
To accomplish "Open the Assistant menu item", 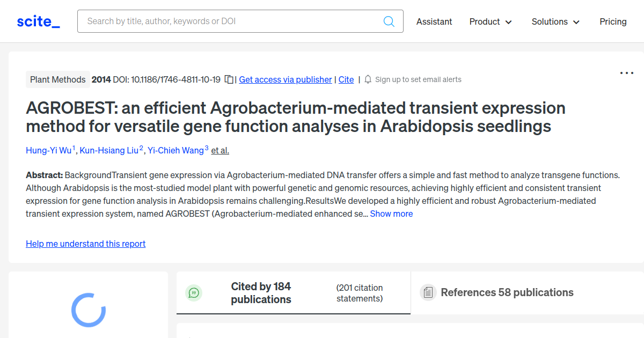I will [434, 21].
